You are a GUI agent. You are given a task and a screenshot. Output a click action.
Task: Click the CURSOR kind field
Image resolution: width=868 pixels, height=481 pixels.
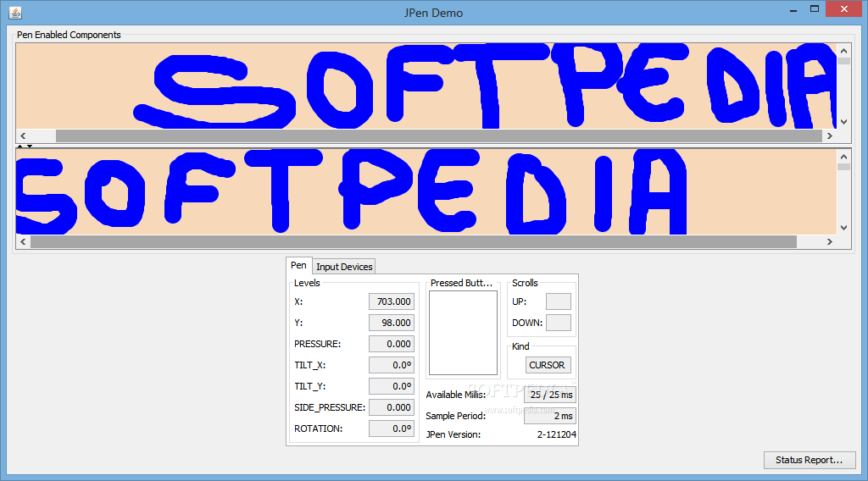pyautogui.click(x=548, y=365)
